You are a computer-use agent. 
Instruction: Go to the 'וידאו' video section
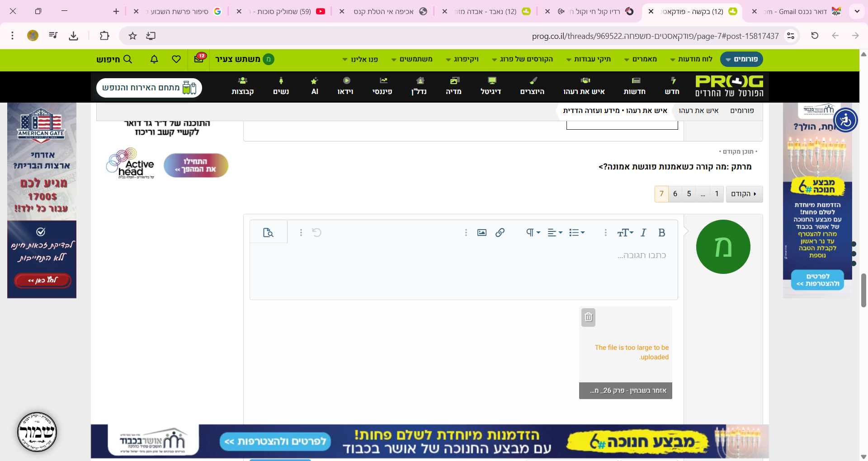pyautogui.click(x=345, y=86)
